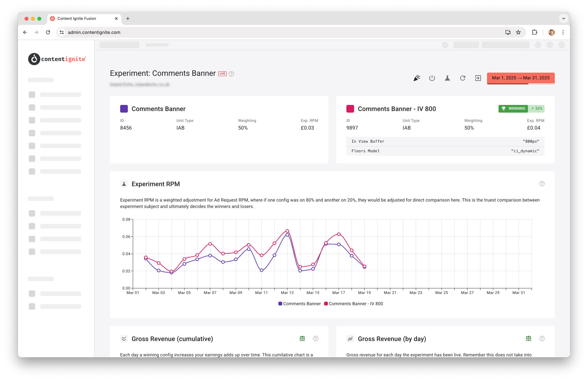Screen dimensions: 588x381
Task: Click the flask icon in experiment toolbar
Action: point(447,78)
